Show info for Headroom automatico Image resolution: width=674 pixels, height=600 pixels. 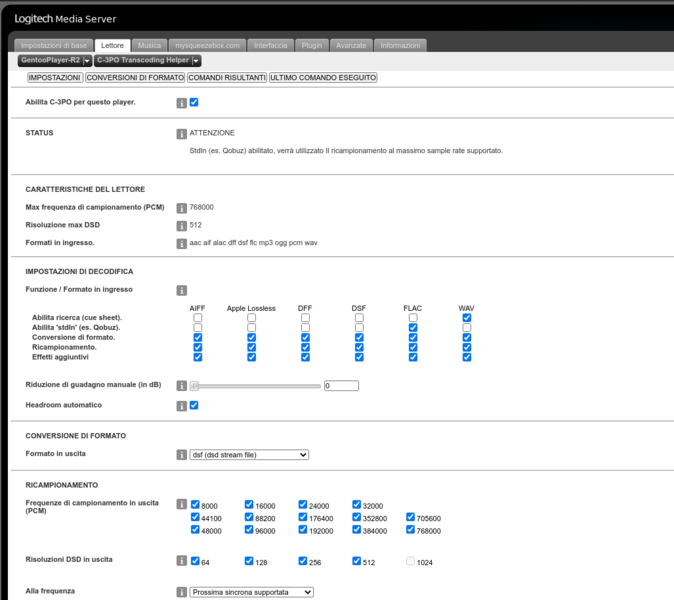(181, 406)
